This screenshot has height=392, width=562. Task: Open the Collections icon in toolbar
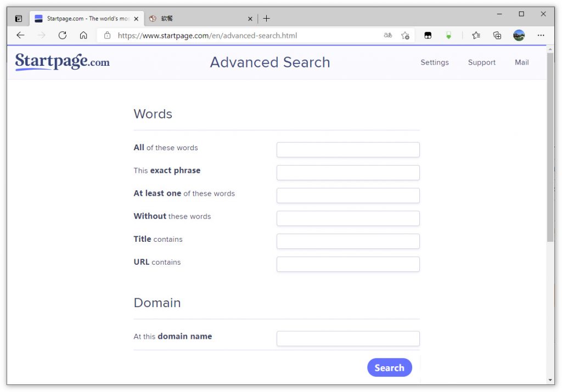pos(497,35)
